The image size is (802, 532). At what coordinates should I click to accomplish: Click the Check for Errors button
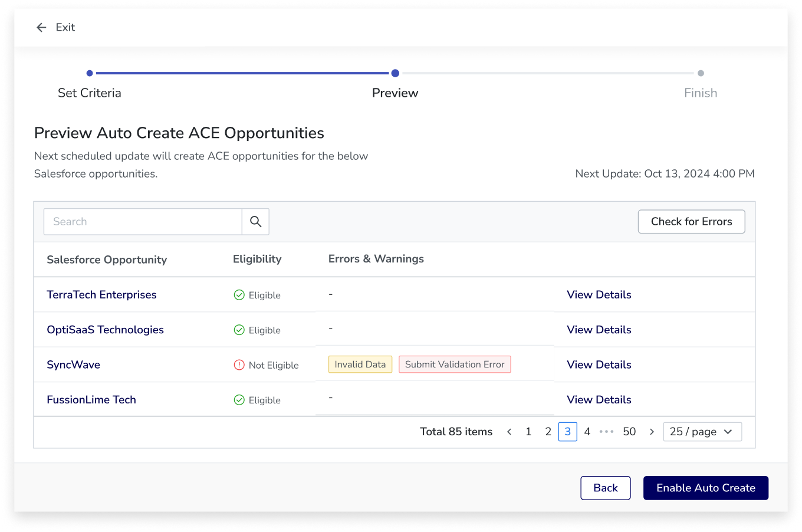[691, 221]
